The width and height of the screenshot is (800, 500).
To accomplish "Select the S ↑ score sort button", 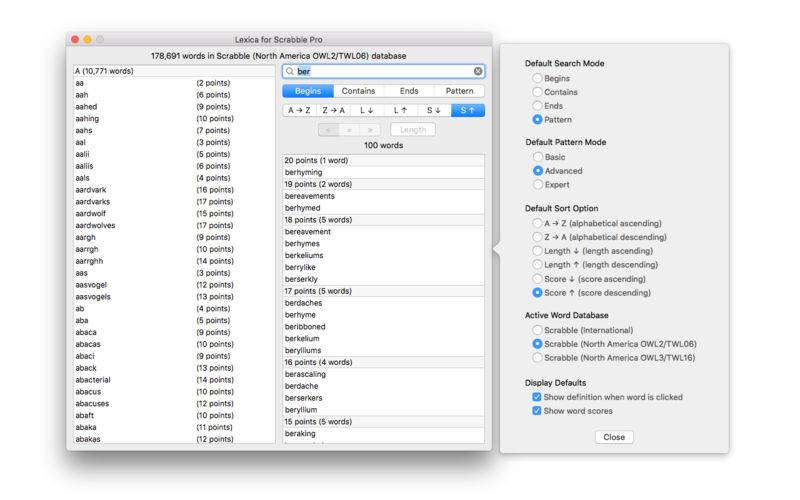I will click(467, 110).
